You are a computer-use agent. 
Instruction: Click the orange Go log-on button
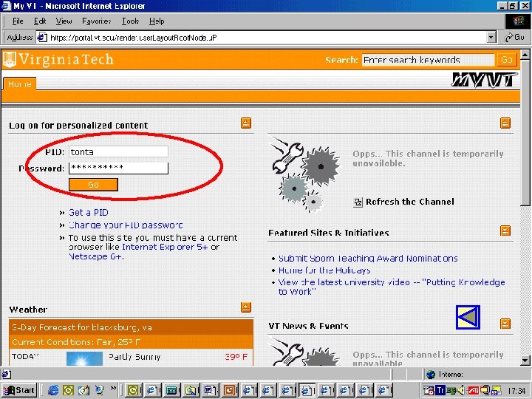[93, 185]
